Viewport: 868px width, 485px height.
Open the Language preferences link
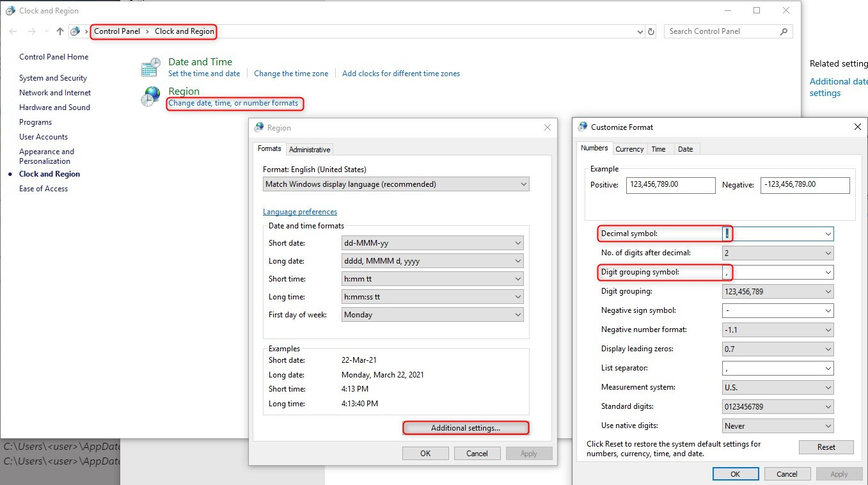tap(300, 211)
